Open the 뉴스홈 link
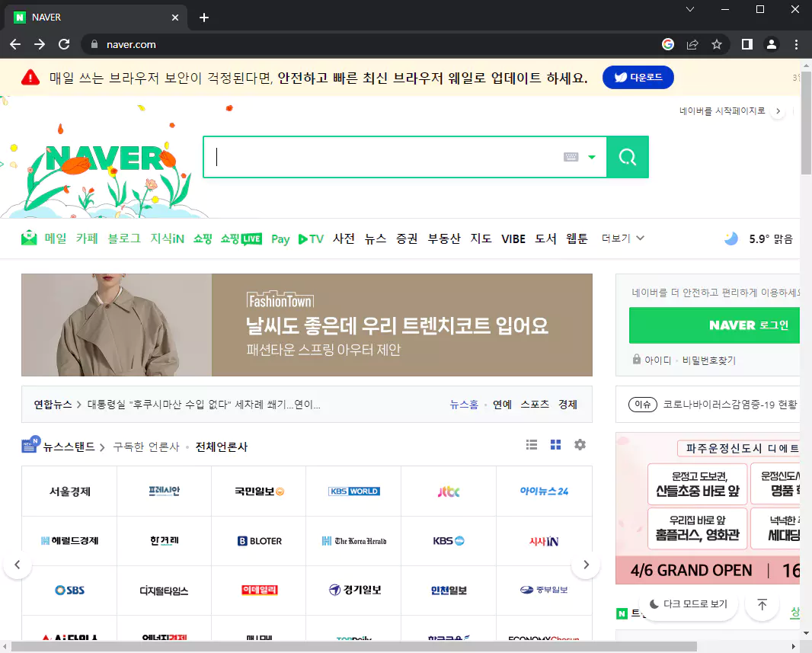This screenshot has height=653, width=812. pyautogui.click(x=464, y=405)
